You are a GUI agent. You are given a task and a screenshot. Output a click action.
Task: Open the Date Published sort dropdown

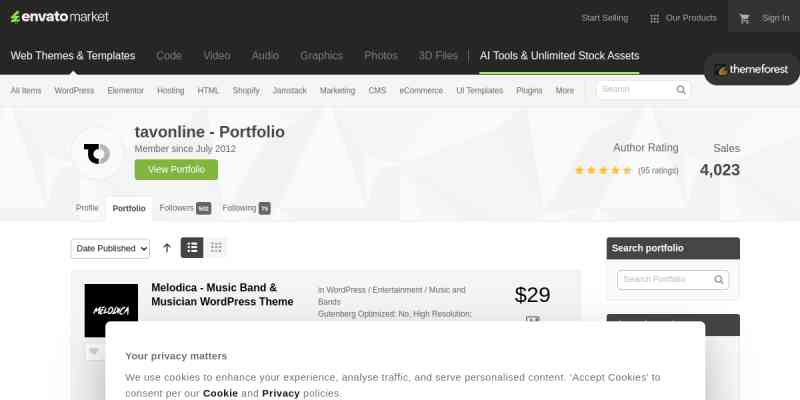[x=110, y=248]
